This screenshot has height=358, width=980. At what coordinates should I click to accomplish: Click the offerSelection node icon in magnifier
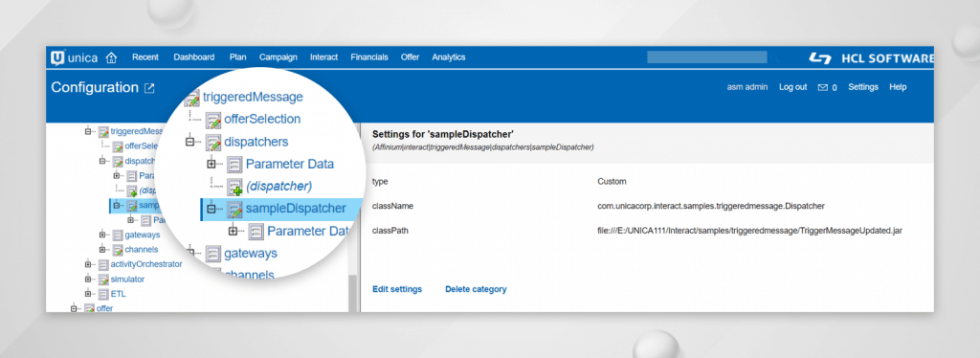(213, 120)
